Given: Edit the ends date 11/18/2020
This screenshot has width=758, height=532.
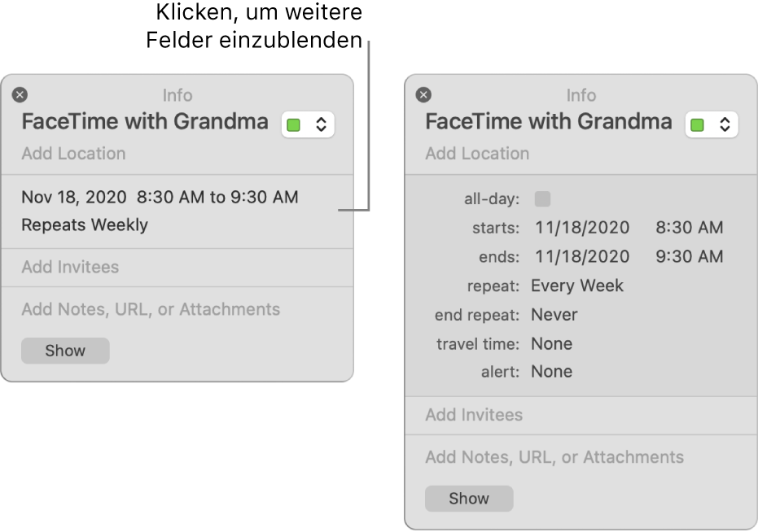Looking at the screenshot, I should pos(582,257).
